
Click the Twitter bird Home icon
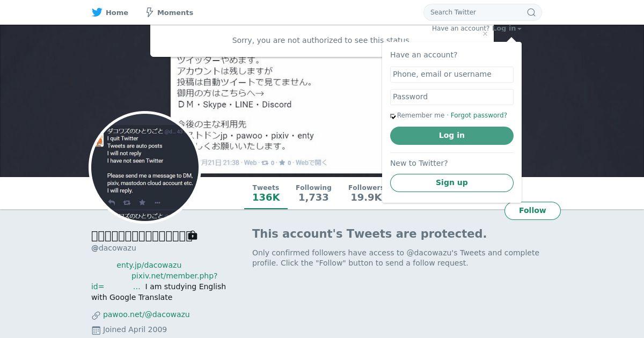click(97, 12)
